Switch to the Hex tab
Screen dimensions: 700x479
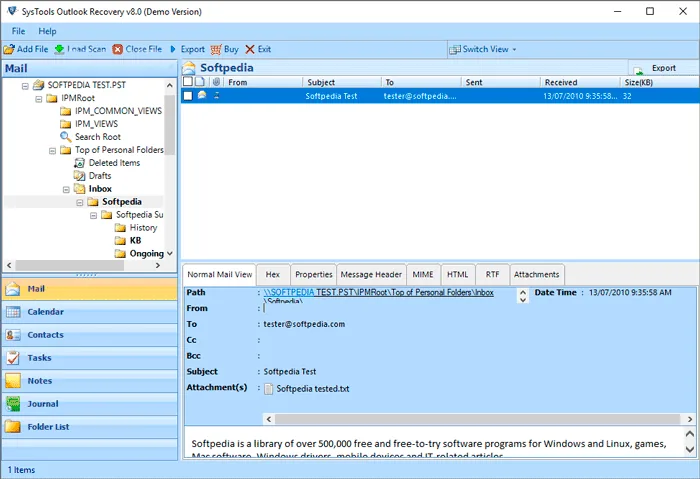[272, 275]
